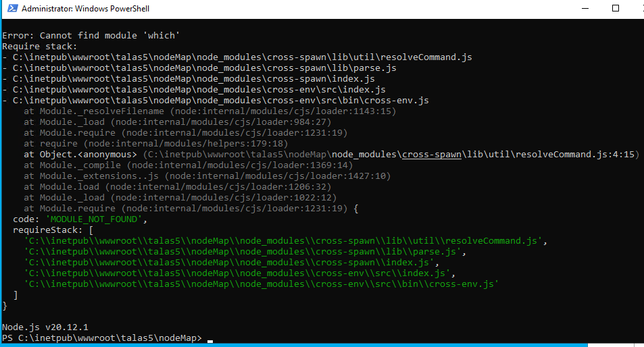Click the 'MODULE_NOT_FOUND' code value

(94, 219)
